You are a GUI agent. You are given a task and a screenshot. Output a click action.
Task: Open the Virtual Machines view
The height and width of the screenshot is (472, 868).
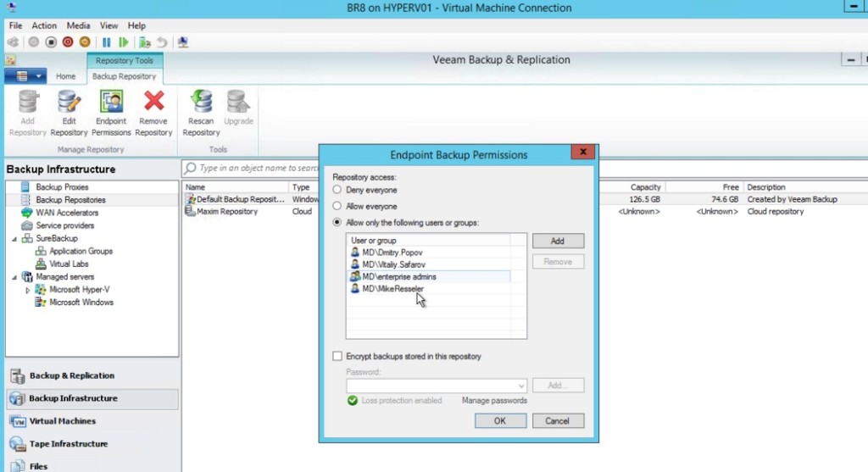[92, 421]
